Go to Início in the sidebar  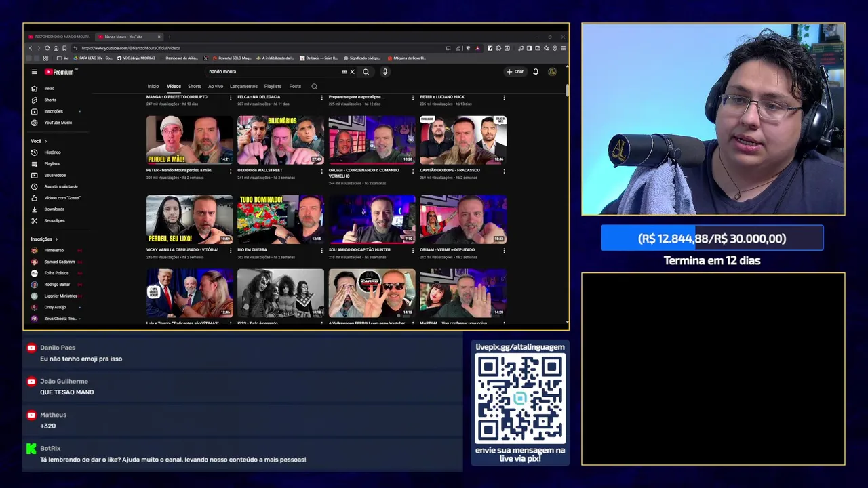[50, 89]
